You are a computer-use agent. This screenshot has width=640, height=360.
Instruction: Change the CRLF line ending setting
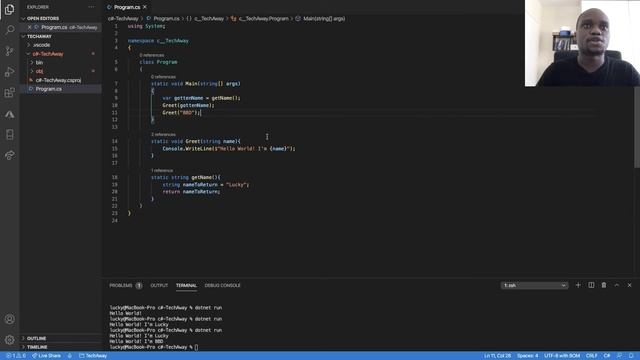(x=591, y=356)
